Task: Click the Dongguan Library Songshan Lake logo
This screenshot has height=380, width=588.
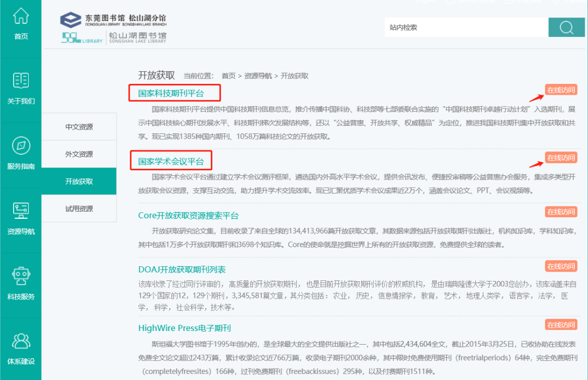Action: pyautogui.click(x=113, y=20)
